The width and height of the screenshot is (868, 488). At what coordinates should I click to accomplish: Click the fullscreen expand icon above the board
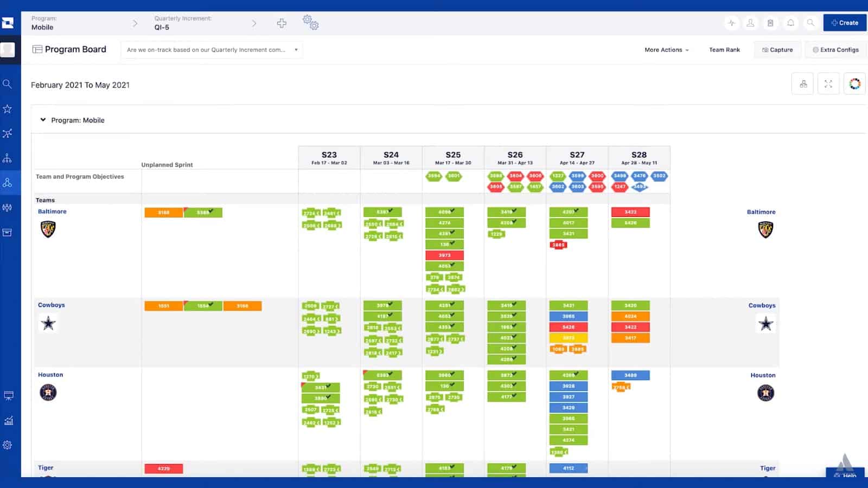pyautogui.click(x=828, y=84)
